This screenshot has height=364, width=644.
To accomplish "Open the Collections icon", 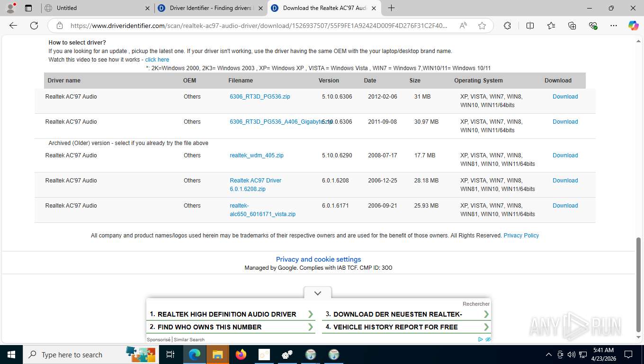I will 572,26.
